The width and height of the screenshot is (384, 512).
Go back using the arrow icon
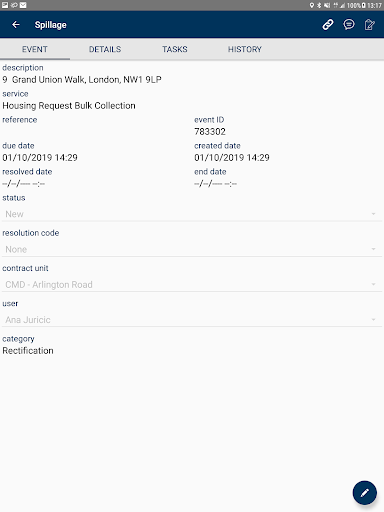pyautogui.click(x=16, y=25)
